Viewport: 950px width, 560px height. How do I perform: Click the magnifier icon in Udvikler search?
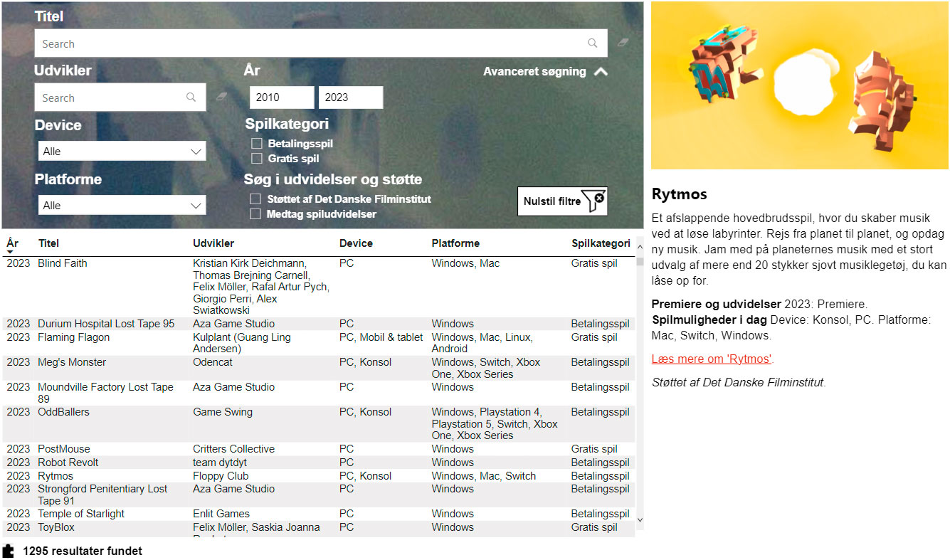click(x=191, y=97)
